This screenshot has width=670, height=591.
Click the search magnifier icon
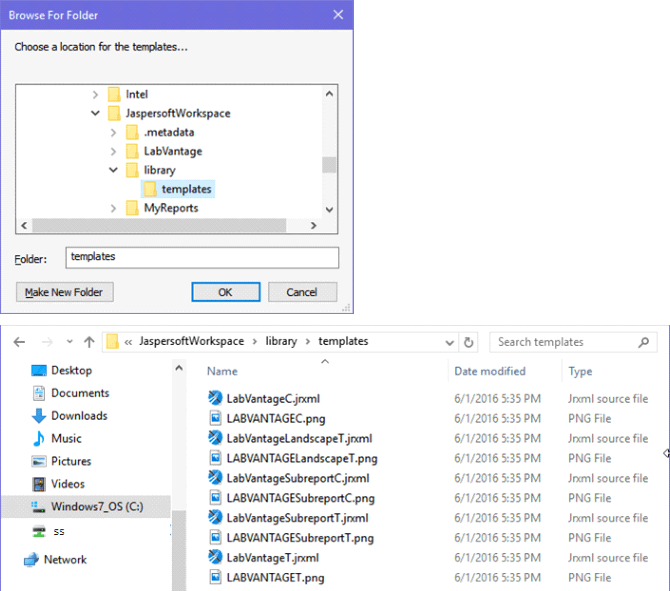(x=644, y=342)
